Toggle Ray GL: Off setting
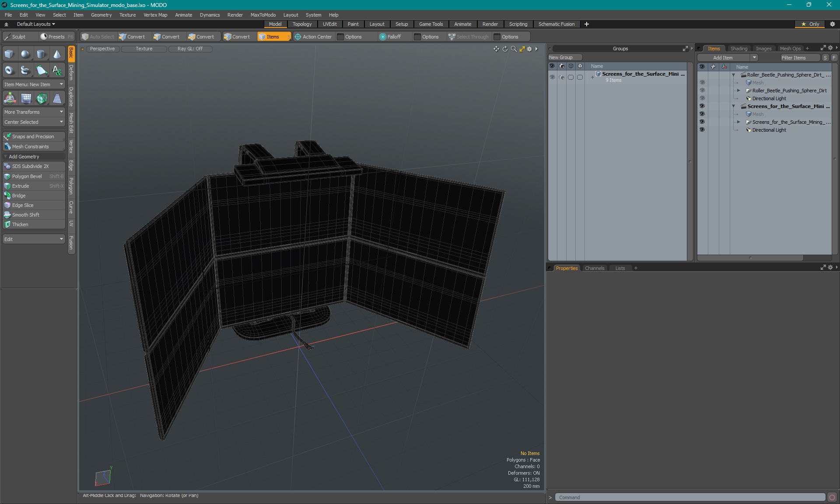This screenshot has height=504, width=840. pos(190,49)
